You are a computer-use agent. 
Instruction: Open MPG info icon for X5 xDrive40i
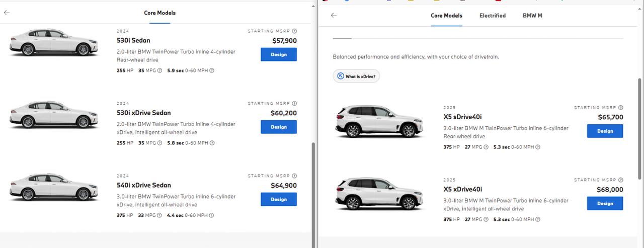(486, 219)
